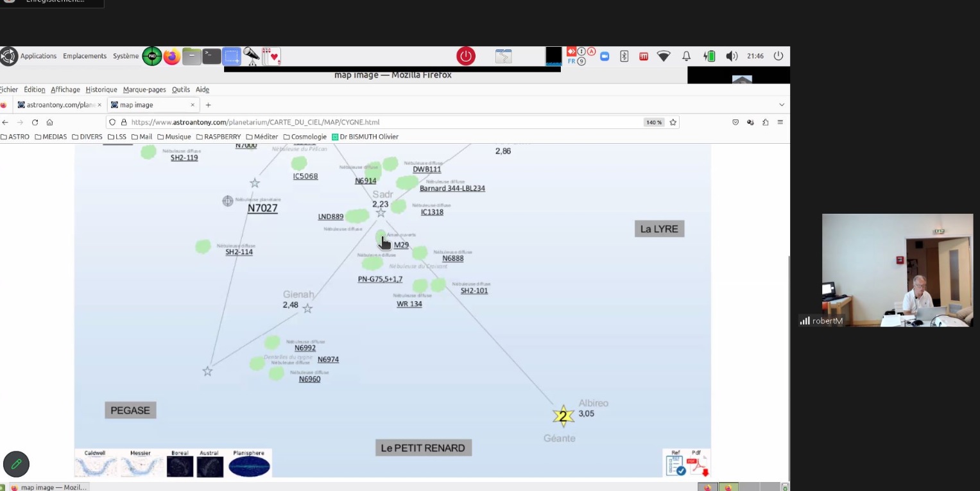
Task: Open the Emplacements panel menu
Action: point(85,56)
